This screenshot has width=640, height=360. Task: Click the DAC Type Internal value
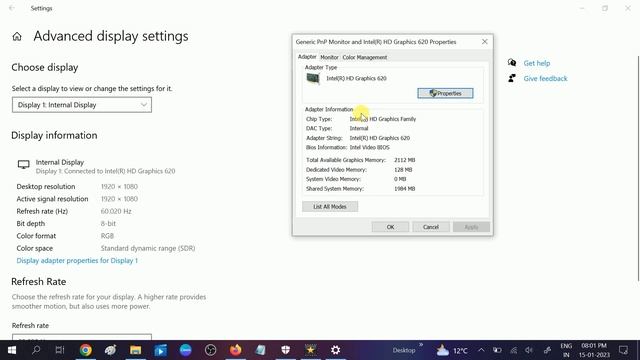point(359,128)
